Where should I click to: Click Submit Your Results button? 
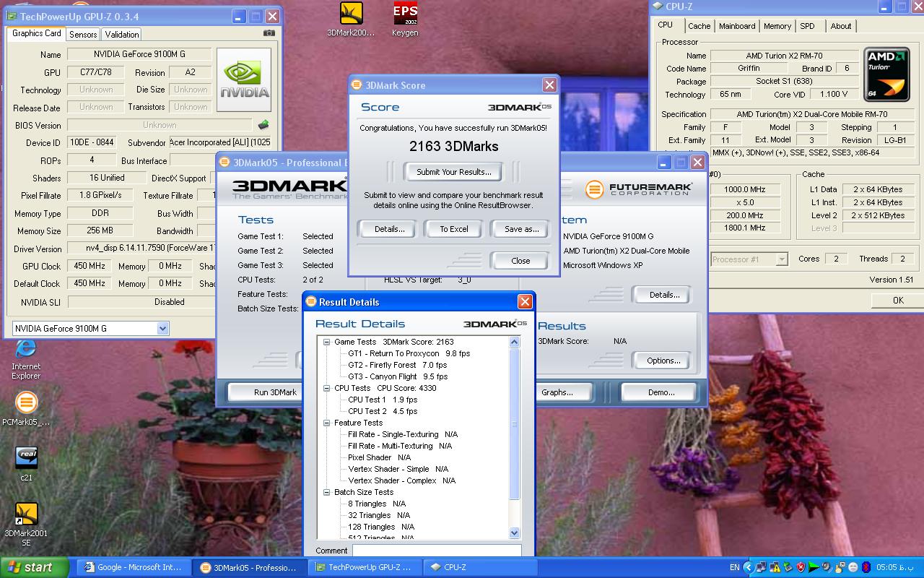pyautogui.click(x=453, y=172)
